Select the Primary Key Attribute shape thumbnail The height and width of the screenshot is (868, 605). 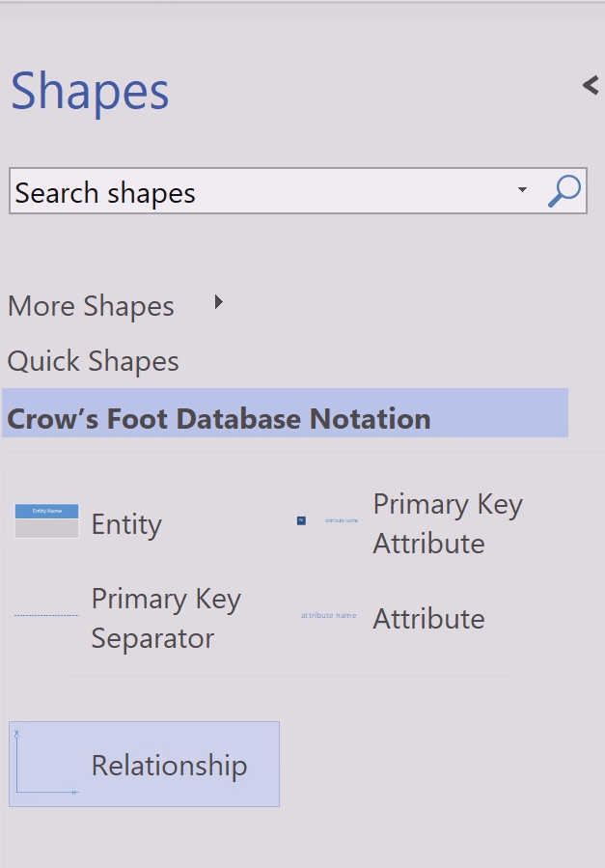point(328,520)
